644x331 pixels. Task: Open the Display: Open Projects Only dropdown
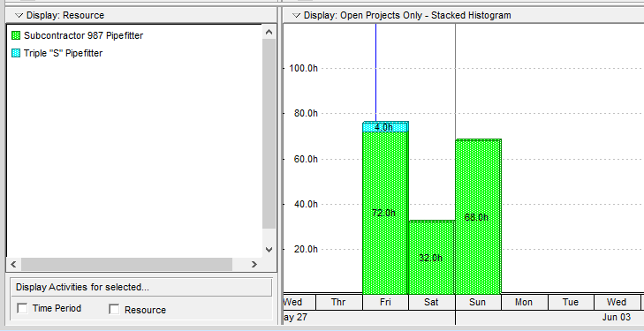coord(296,16)
